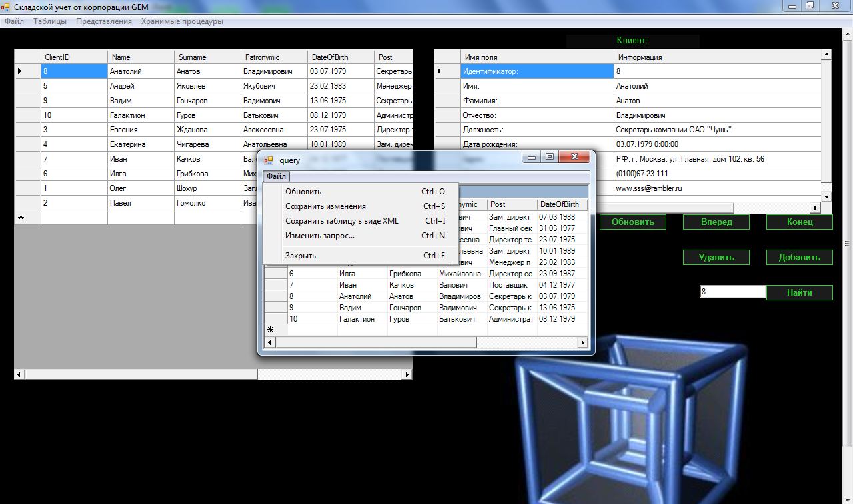This screenshot has width=853, height=504.
Task: Open 'Изменить запрос...' menu item
Action: tap(319, 236)
